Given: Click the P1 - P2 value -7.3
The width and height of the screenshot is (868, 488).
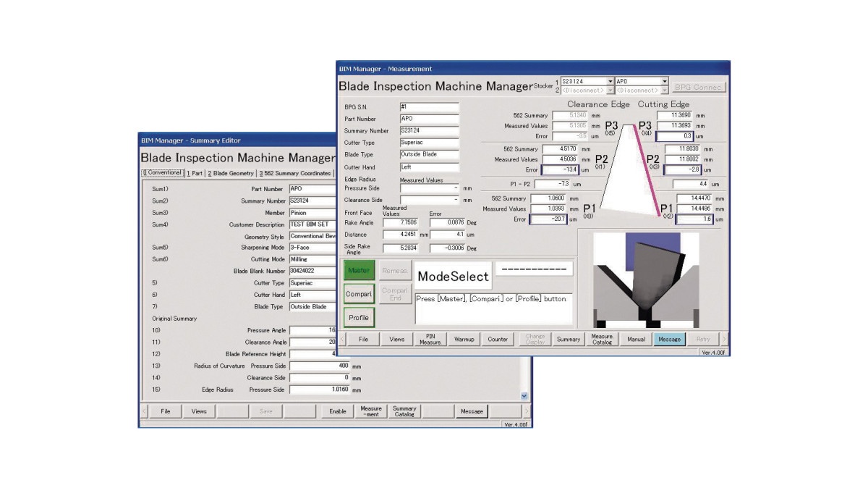Looking at the screenshot, I should pyautogui.click(x=553, y=184).
